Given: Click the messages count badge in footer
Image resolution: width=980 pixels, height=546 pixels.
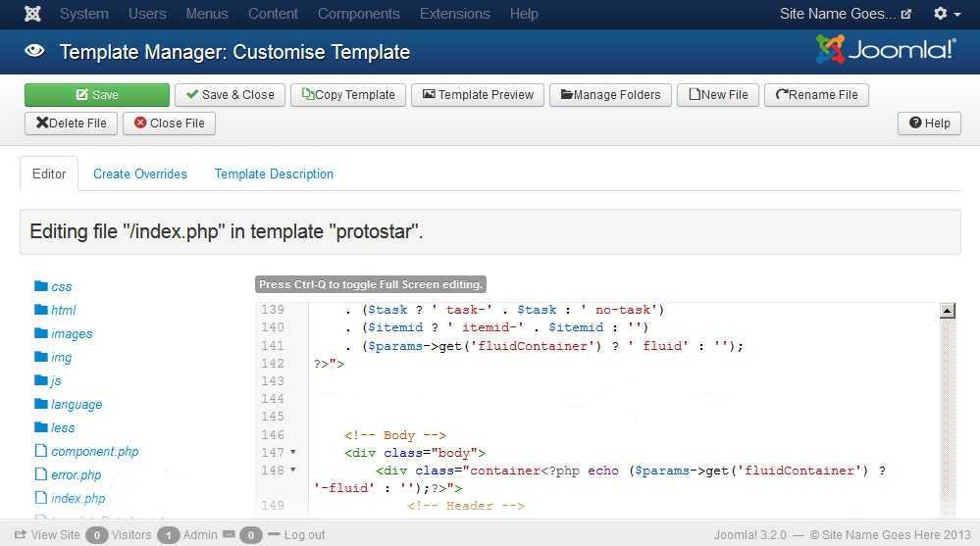Looking at the screenshot, I should click(x=250, y=535).
